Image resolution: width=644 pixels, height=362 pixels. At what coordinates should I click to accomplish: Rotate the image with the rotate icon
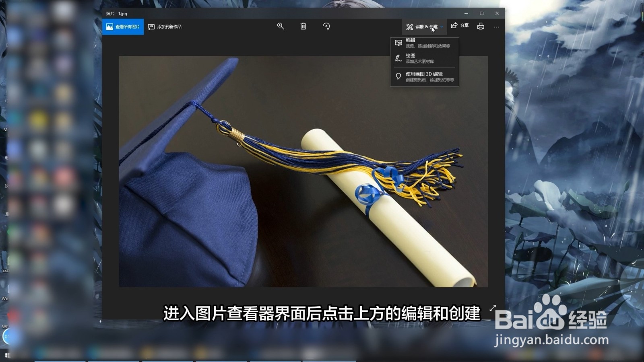(x=326, y=26)
